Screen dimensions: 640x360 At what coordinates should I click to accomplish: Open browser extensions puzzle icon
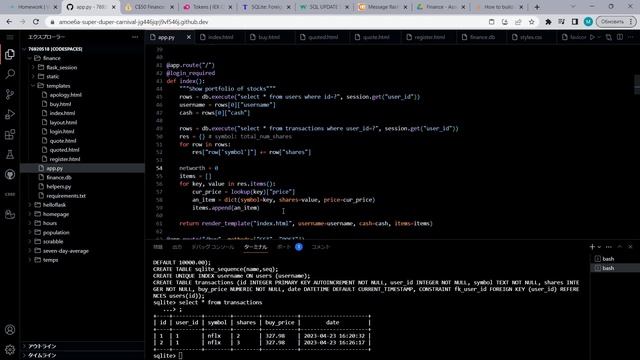pyautogui.click(x=548, y=22)
